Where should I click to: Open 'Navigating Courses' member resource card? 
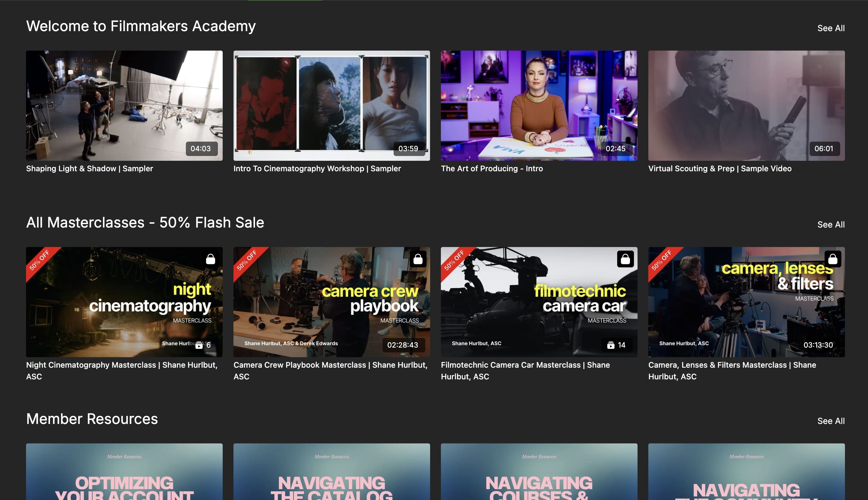click(539, 472)
